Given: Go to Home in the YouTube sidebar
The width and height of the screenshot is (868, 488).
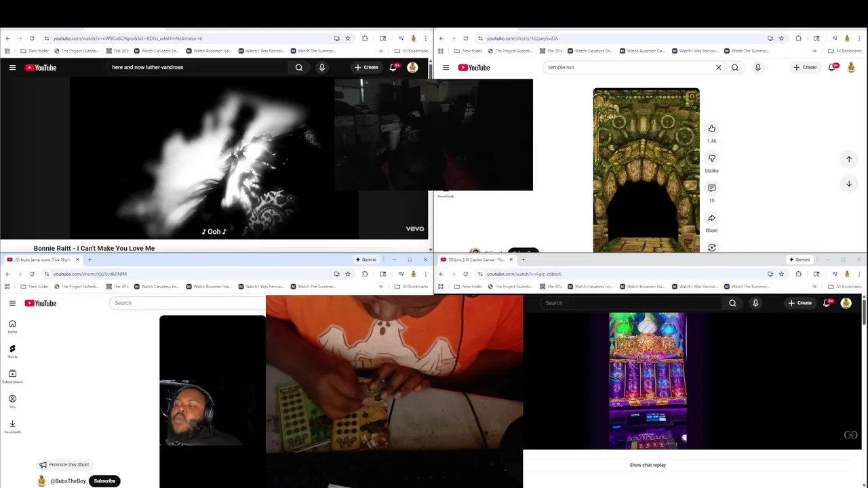Looking at the screenshot, I should tap(12, 326).
